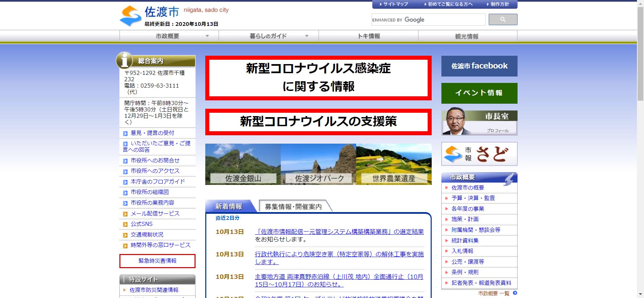Open the 行政代執行 vacant house demolition news link

pyautogui.click(x=339, y=258)
